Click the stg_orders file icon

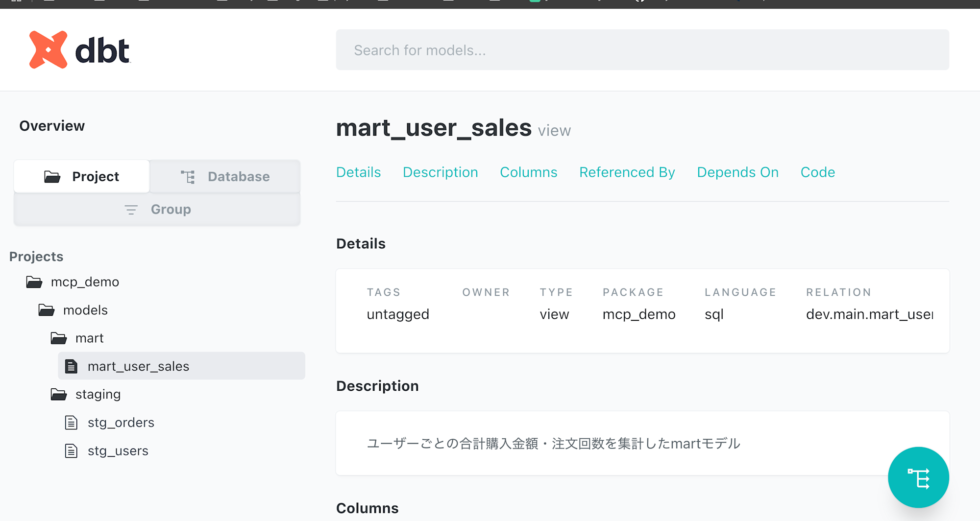71,423
